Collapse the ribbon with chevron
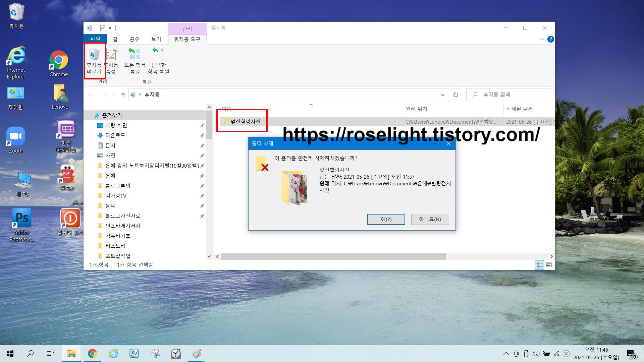Screen dimensions: 644x362 (x=542, y=39)
